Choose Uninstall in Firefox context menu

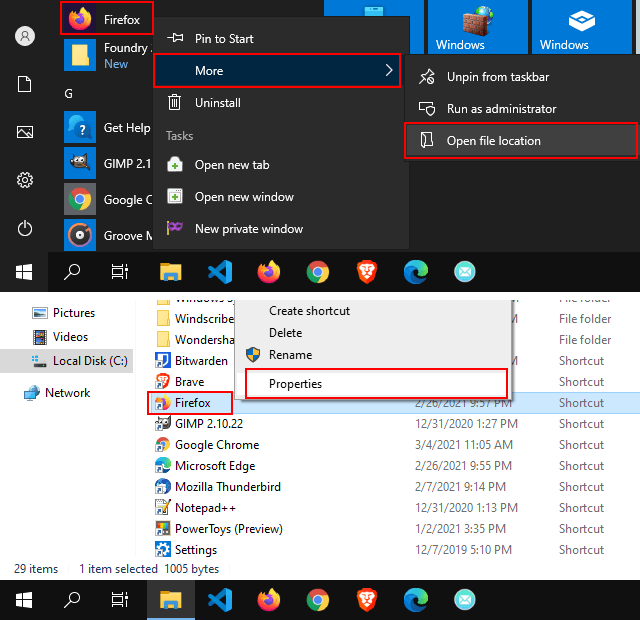click(x=281, y=102)
